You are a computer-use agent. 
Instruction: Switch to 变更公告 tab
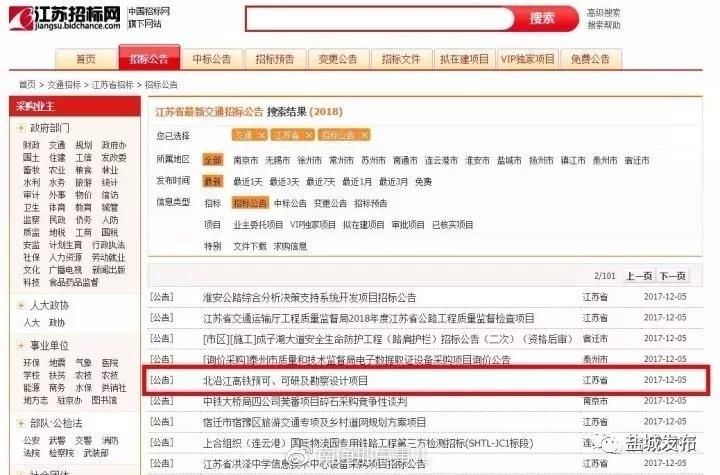click(338, 59)
